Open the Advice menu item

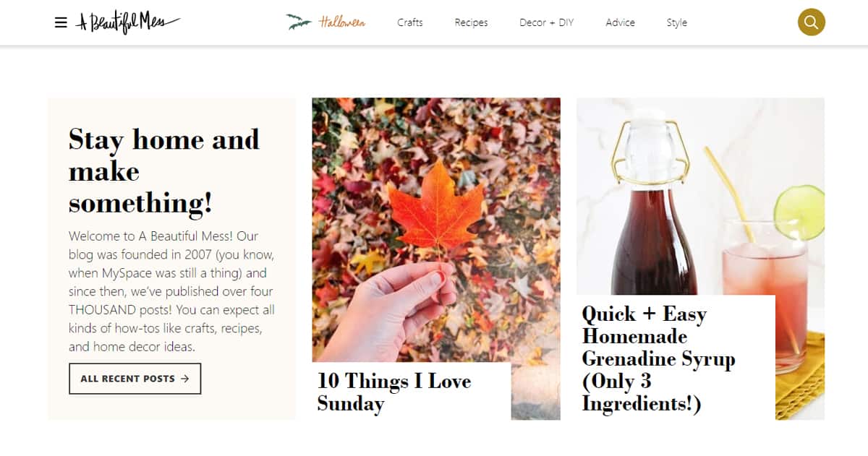tap(620, 22)
